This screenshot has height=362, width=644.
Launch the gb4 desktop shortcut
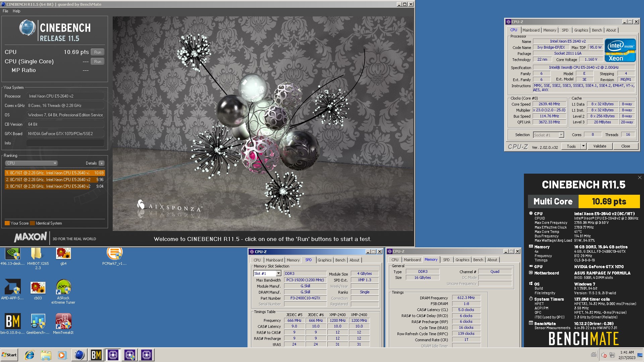[63, 256]
